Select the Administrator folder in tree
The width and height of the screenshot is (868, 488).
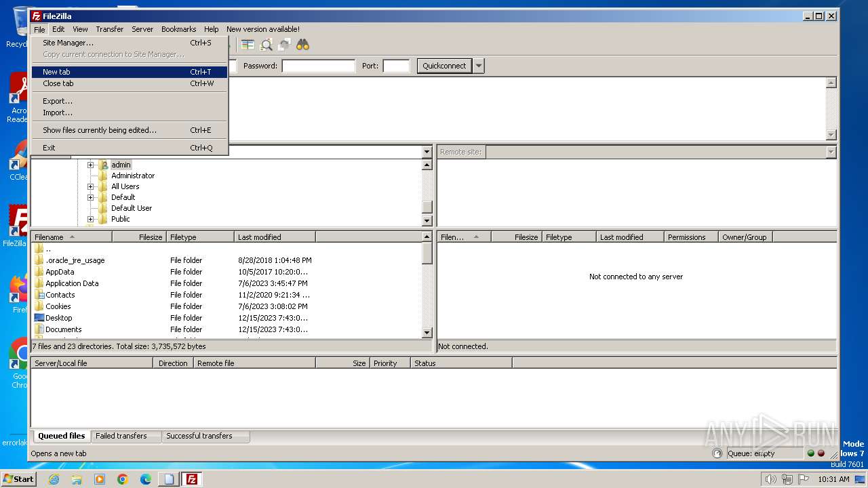(133, 176)
